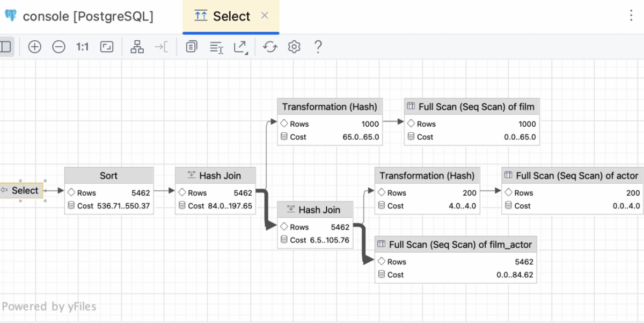Apply current layout with hierarchy icon
The image size is (644, 323).
(x=137, y=47)
